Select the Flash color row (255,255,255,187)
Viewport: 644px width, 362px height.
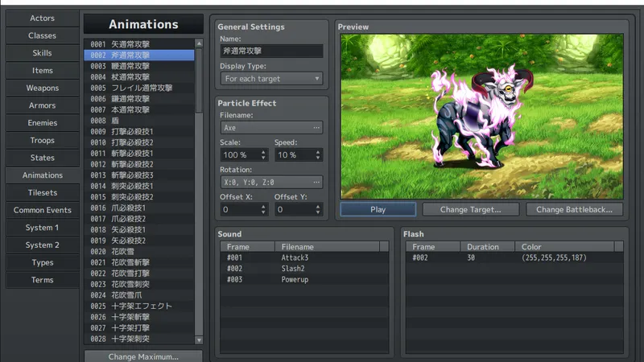coord(514,258)
